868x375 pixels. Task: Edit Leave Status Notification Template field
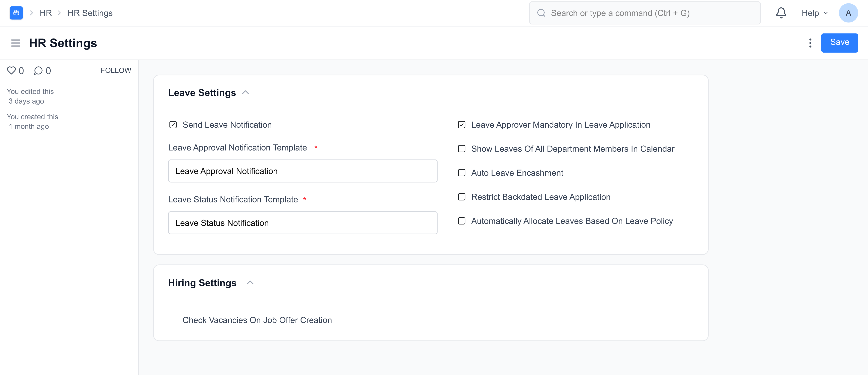[303, 223]
